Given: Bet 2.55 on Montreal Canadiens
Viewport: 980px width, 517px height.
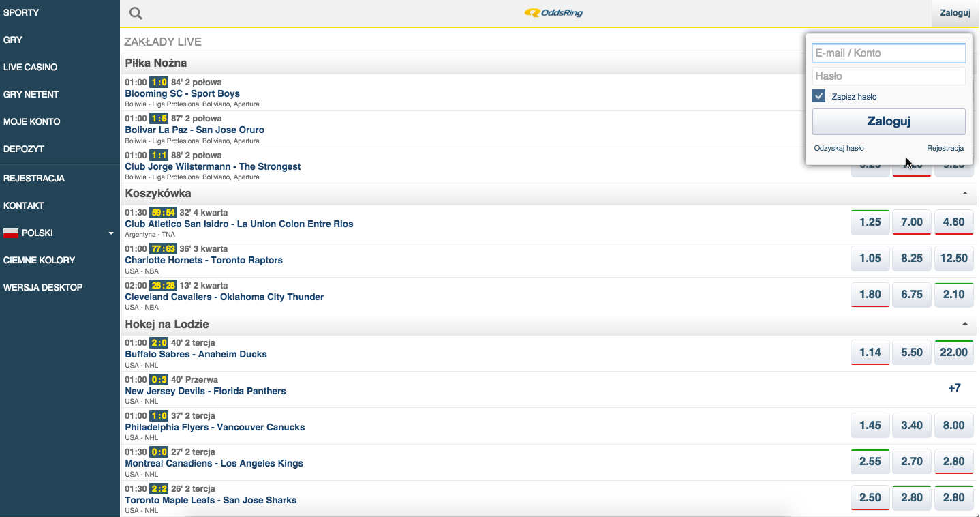Looking at the screenshot, I should [870, 461].
